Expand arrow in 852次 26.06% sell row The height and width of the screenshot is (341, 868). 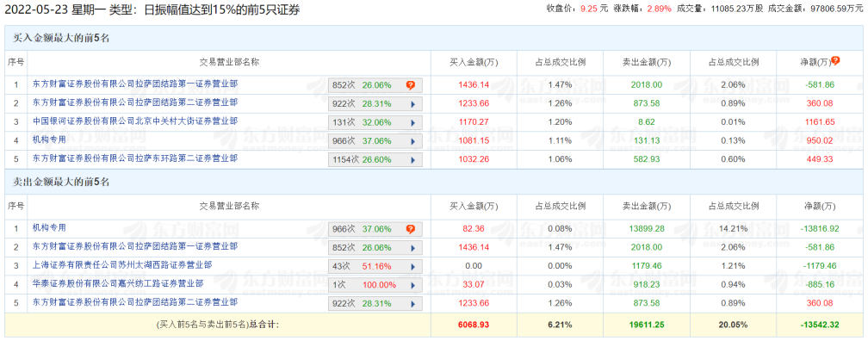click(x=412, y=248)
